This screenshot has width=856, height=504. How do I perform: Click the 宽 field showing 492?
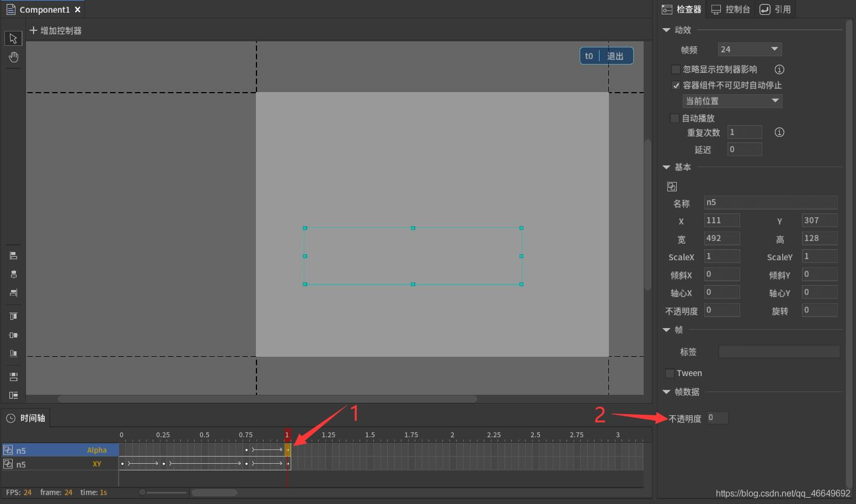[722, 238]
